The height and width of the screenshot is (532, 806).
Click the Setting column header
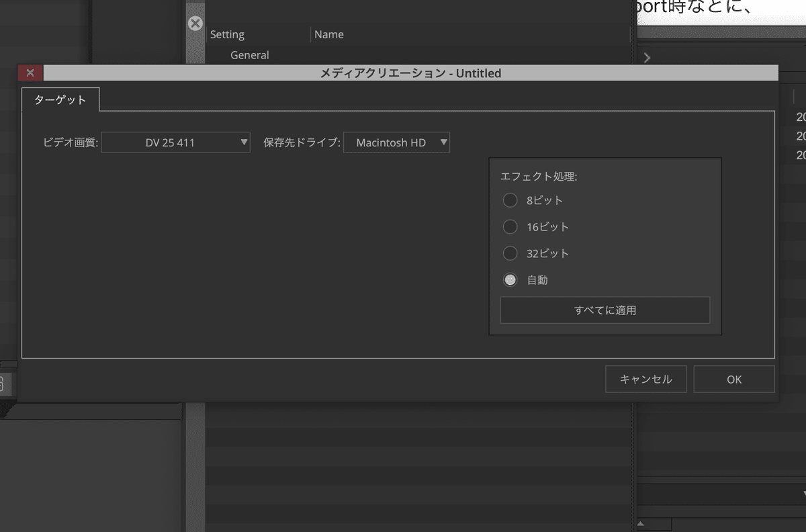(227, 34)
